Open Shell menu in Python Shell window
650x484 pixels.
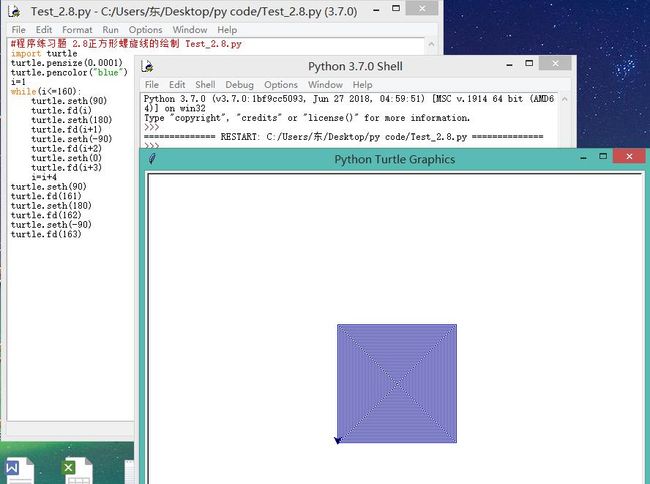(x=205, y=85)
